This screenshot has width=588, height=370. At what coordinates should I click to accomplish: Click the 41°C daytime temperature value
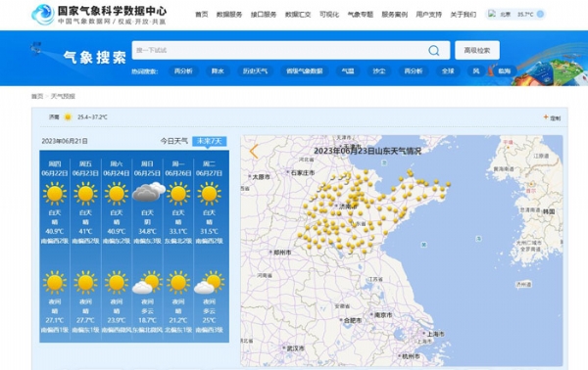85,231
